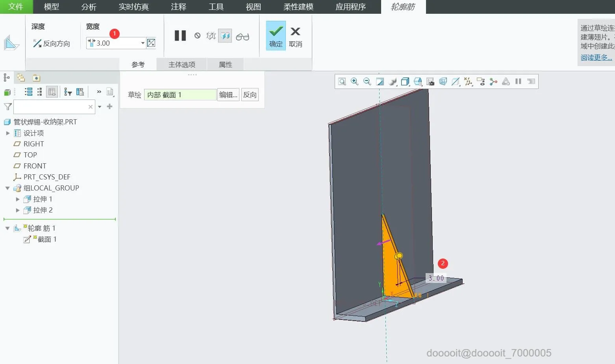Open the width value dropdown arrow

143,43
